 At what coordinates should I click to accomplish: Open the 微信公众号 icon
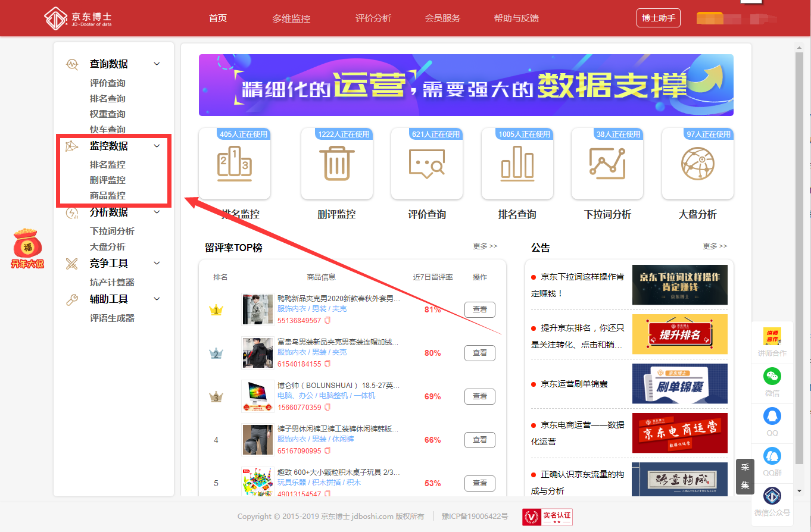(772, 496)
